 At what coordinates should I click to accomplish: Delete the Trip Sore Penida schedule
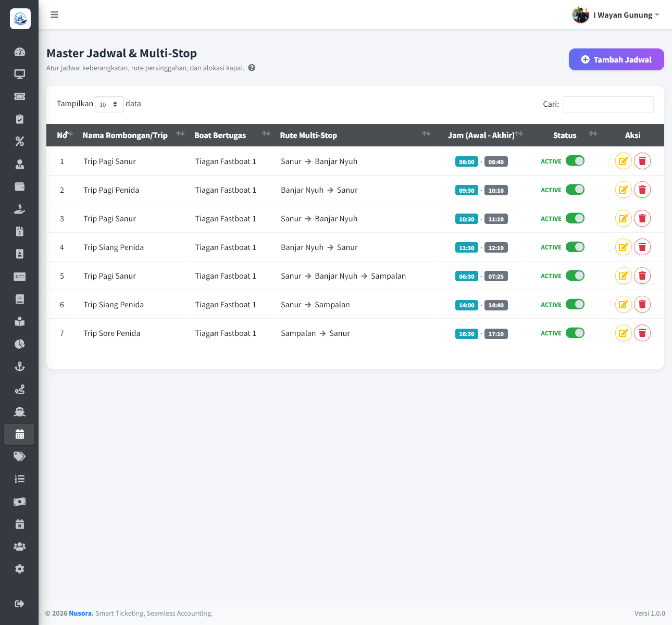click(642, 333)
